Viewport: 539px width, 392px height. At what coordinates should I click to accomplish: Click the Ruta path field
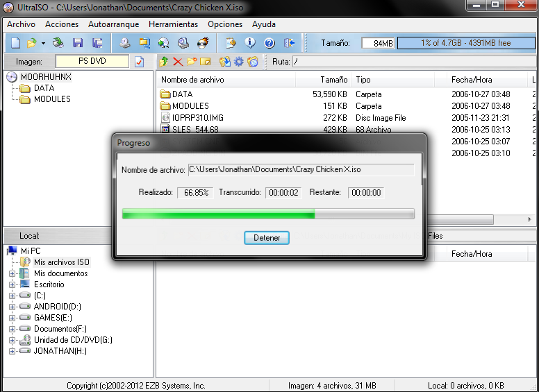(414, 62)
